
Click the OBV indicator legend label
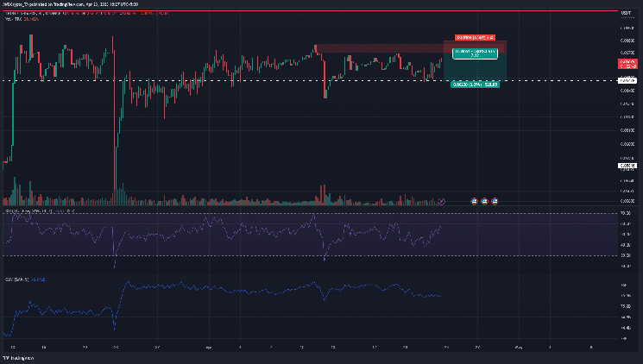25,279
